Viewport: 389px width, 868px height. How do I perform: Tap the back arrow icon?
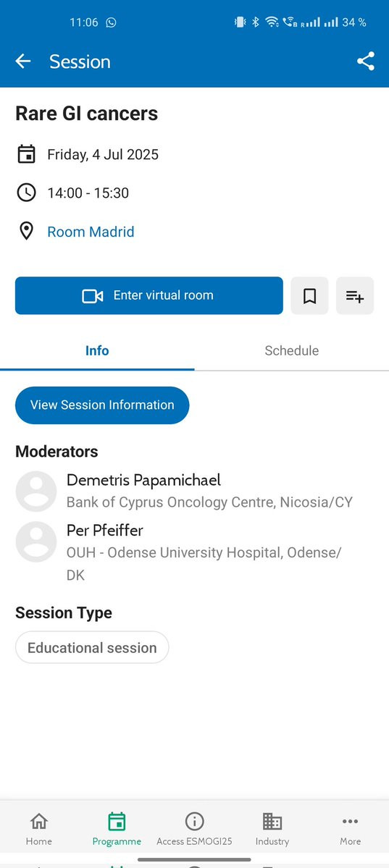pyautogui.click(x=22, y=62)
